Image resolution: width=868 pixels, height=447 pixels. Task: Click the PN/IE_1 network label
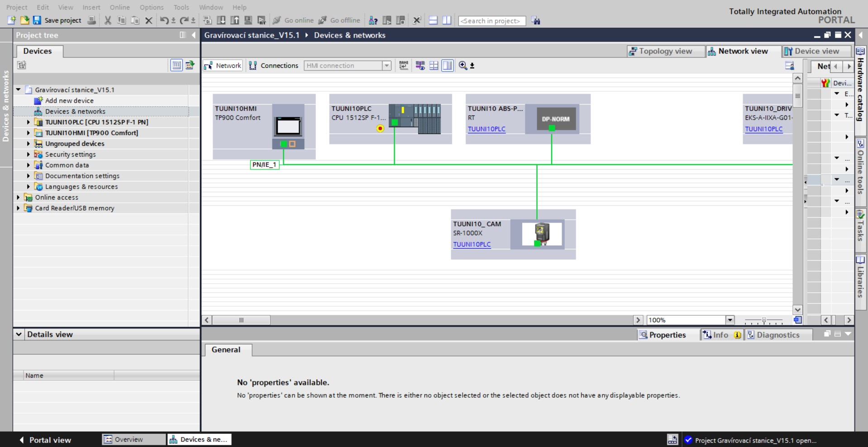(x=264, y=165)
